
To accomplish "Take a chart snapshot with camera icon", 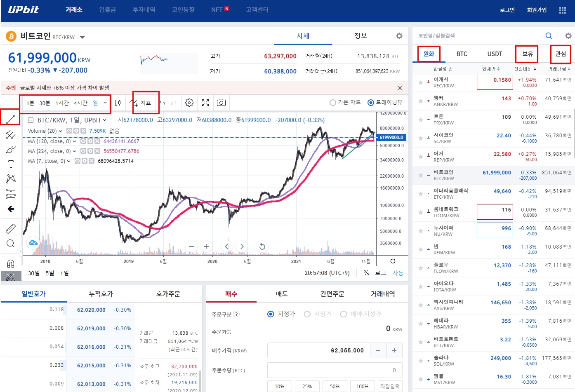I will pyautogui.click(x=221, y=103).
